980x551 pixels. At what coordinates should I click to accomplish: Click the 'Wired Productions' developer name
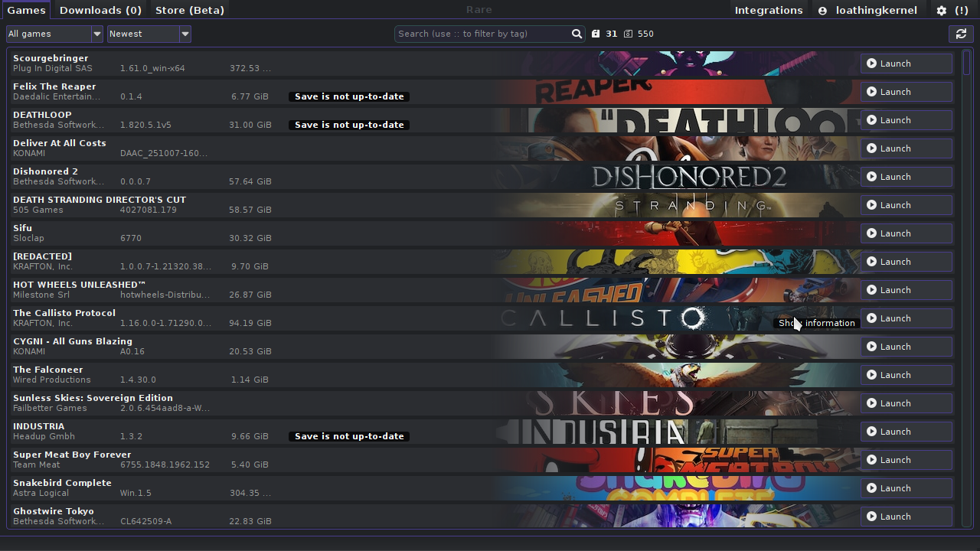[52, 380]
